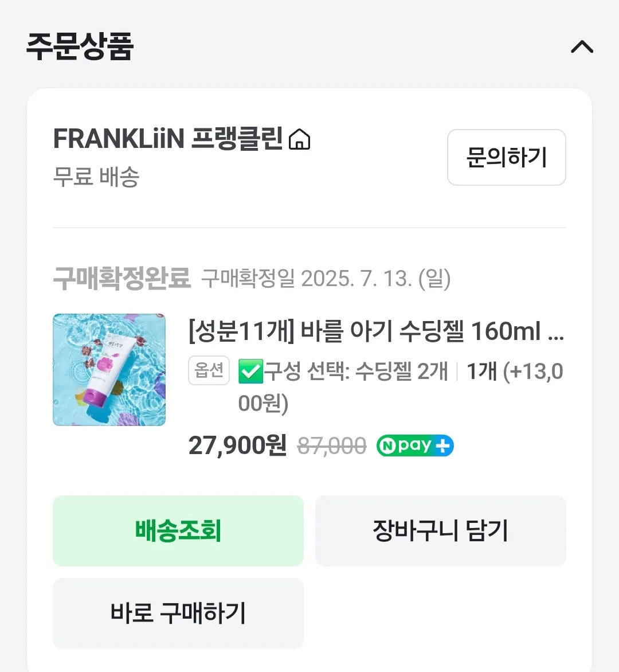This screenshot has width=619, height=672.
Task: Tap the 1개 (+13,000원) quantity text
Action: coord(514,372)
